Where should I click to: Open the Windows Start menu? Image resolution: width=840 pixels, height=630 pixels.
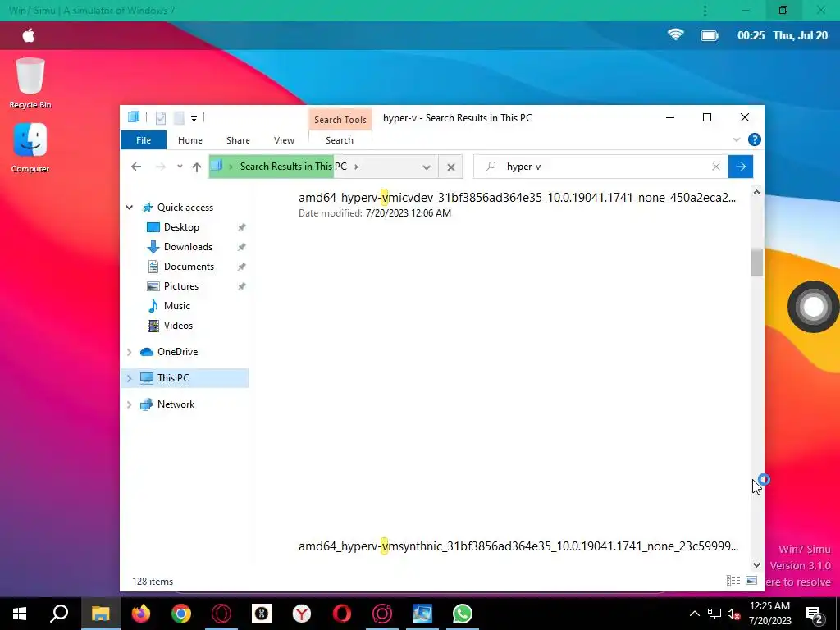point(20,614)
